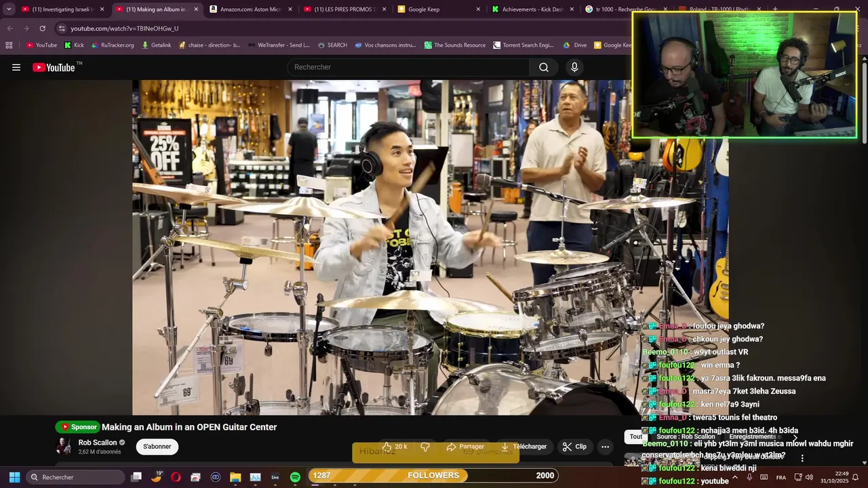Image resolution: width=868 pixels, height=488 pixels.
Task: Like the video (20 k)
Action: pos(395,447)
